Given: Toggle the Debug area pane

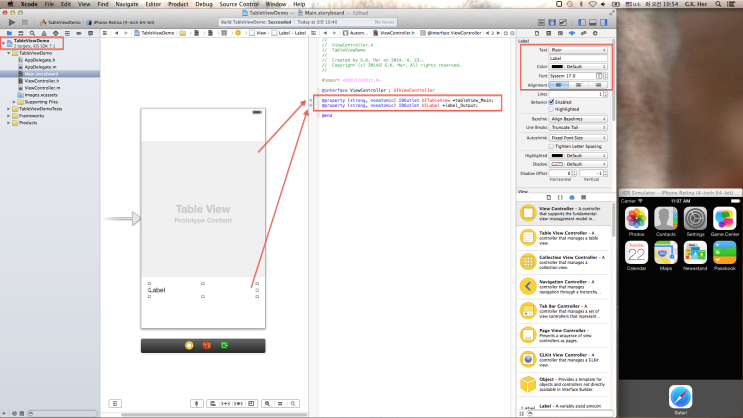Looking at the screenshot, I should point(593,22).
